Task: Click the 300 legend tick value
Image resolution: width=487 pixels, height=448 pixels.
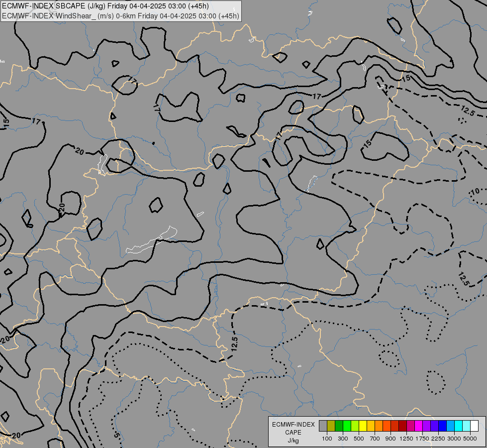Action: (x=343, y=439)
